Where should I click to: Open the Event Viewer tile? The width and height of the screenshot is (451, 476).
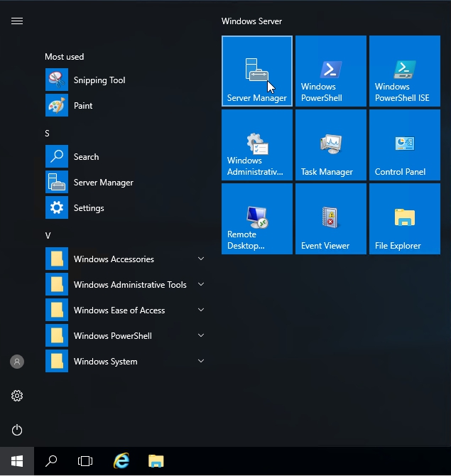(x=330, y=219)
